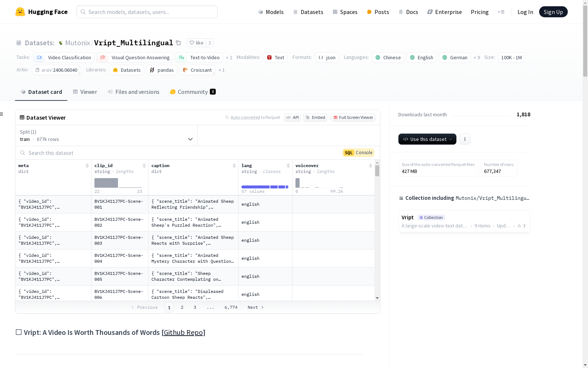588x368 pixels.
Task: Open the Vript collection card
Action: coord(464,221)
